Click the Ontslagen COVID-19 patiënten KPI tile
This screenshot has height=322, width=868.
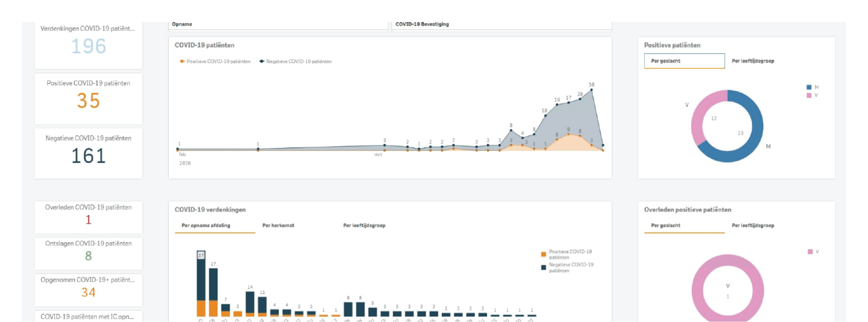click(88, 253)
